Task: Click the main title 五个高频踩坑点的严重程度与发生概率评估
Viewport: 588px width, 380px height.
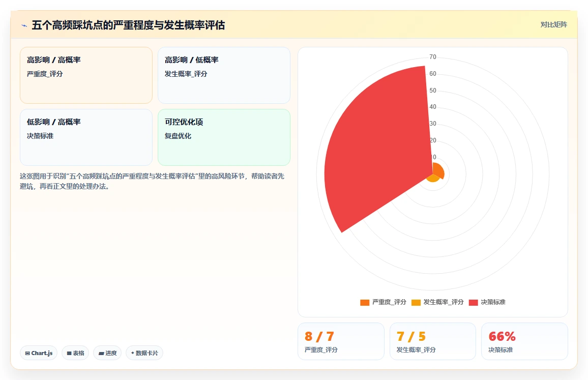Action: pyautogui.click(x=128, y=25)
